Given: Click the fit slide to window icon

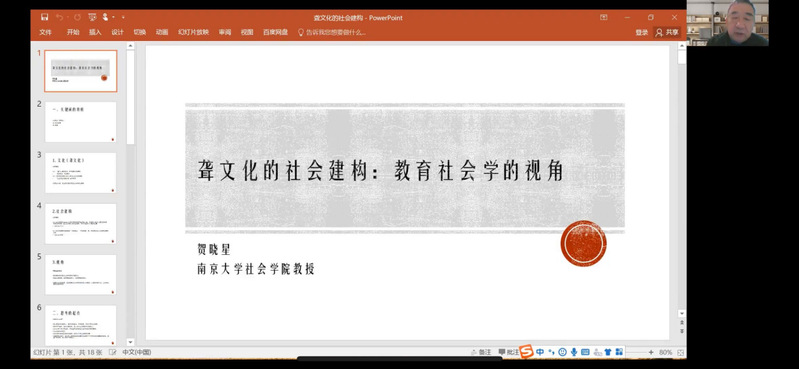Looking at the screenshot, I should click(x=680, y=353).
